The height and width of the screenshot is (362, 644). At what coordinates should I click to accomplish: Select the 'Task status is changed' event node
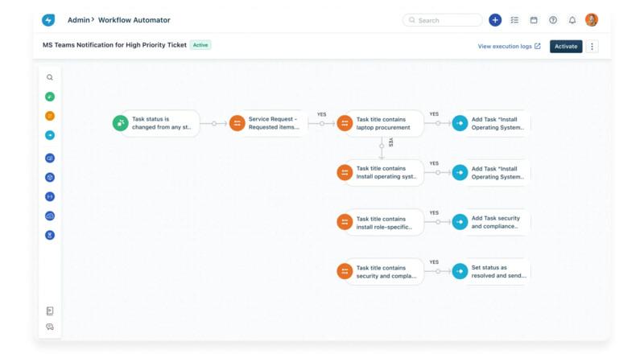tap(156, 123)
